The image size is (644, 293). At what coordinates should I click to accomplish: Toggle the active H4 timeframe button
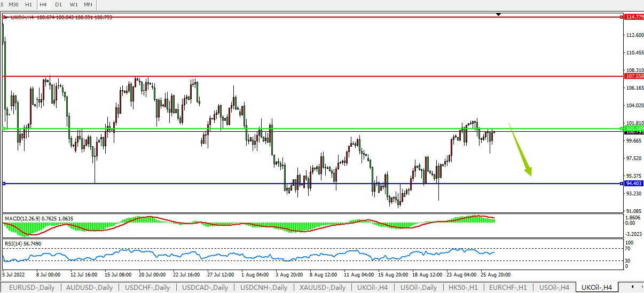click(43, 4)
